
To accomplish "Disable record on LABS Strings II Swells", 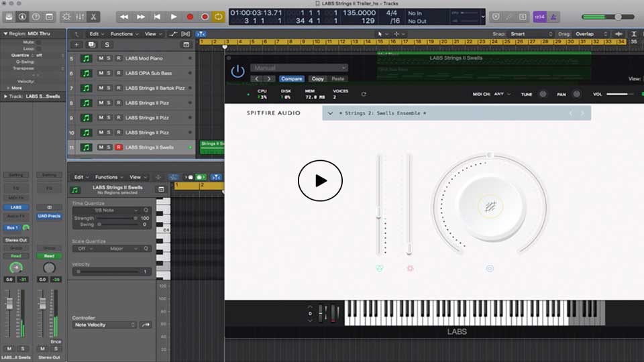I will point(119,147).
